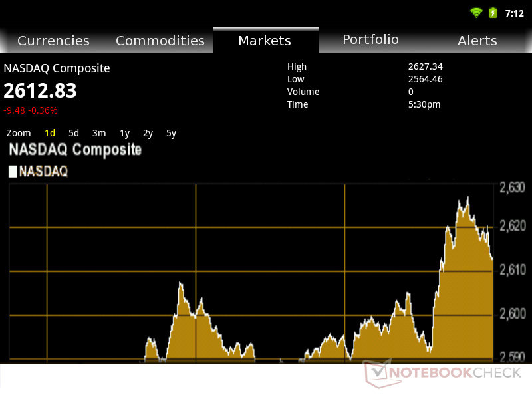Click the Volume value 0

click(x=410, y=92)
